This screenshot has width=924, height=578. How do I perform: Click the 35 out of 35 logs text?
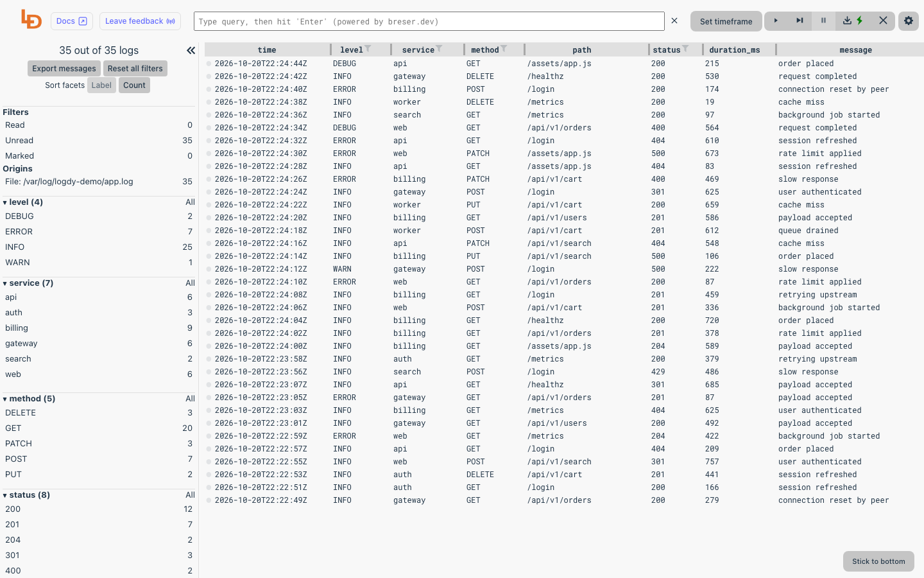[99, 50]
